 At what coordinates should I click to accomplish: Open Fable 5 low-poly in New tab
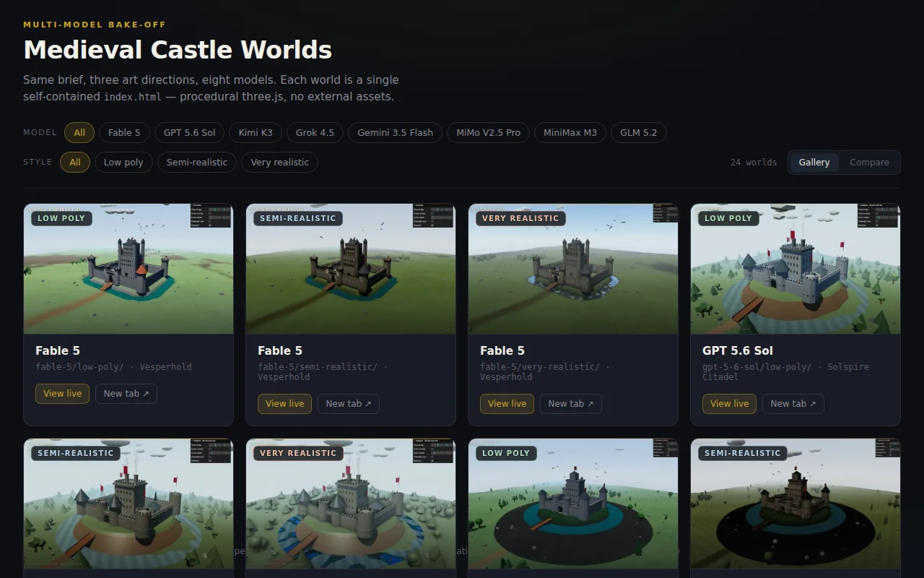(126, 394)
